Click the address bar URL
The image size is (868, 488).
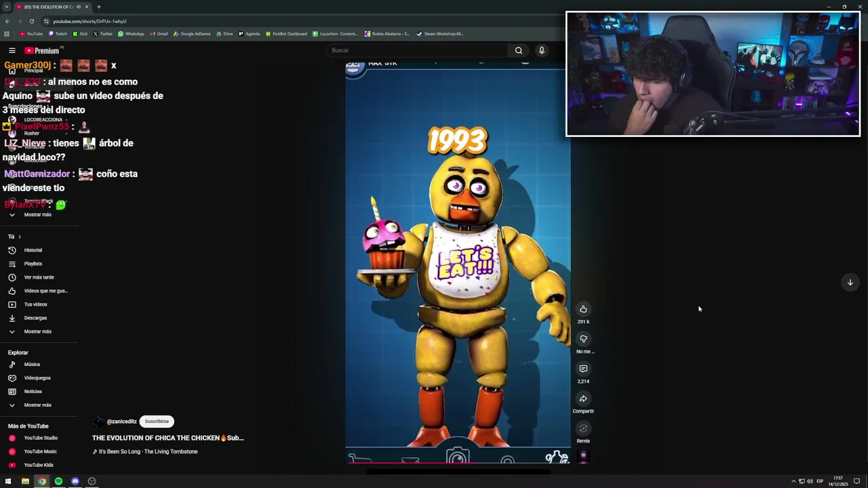click(x=90, y=21)
